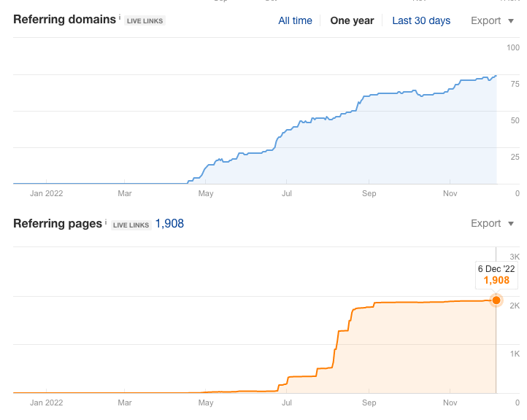
Task: Click Nov label on Referring pages axis
Action: click(450, 402)
